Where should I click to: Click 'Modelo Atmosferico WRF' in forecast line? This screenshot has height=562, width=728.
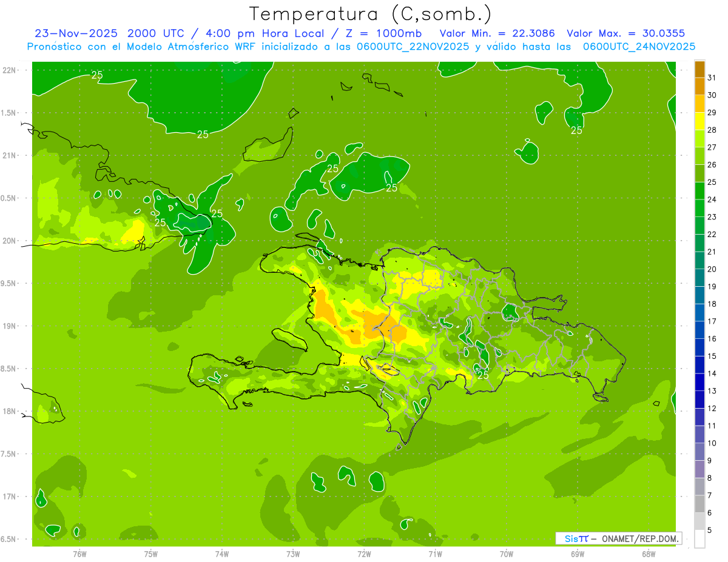point(196,46)
